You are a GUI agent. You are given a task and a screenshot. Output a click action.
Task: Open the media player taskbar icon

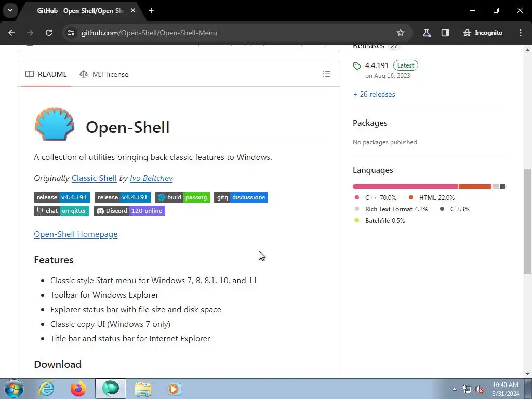point(175,389)
